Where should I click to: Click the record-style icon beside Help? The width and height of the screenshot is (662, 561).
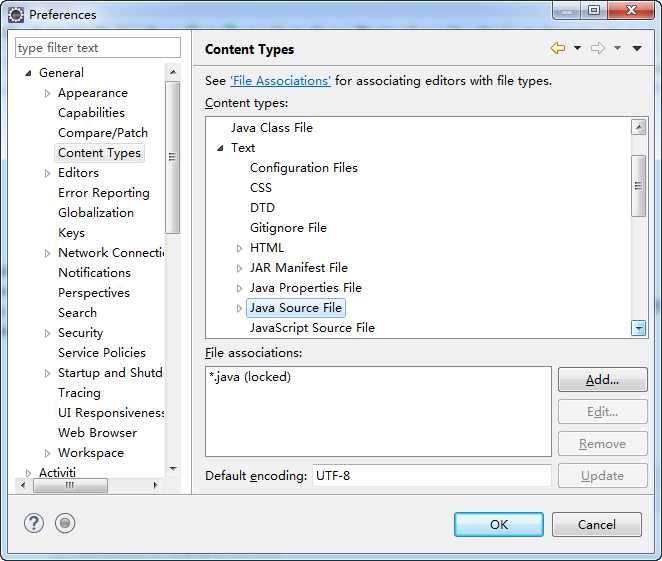coord(65,523)
